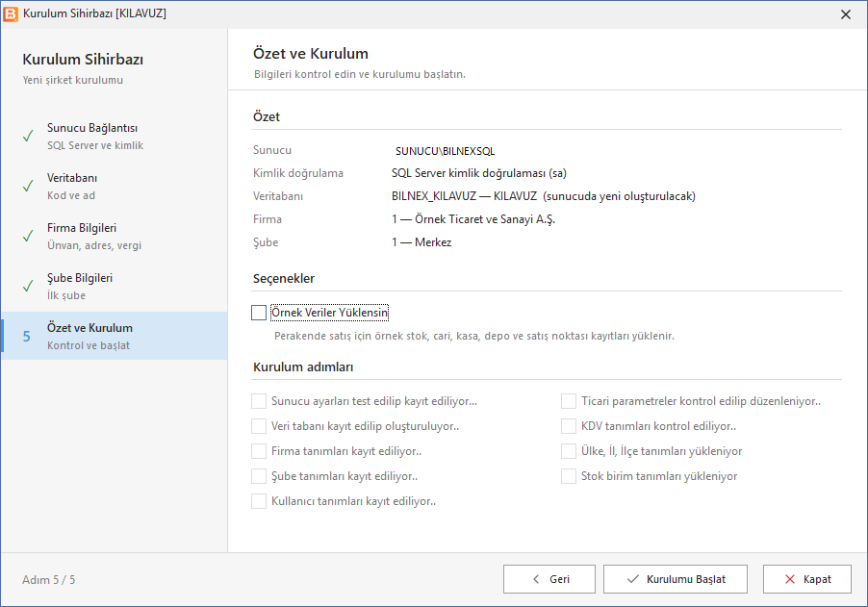868x607 pixels.
Task: Click the Seçenekler section heading
Action: click(284, 278)
